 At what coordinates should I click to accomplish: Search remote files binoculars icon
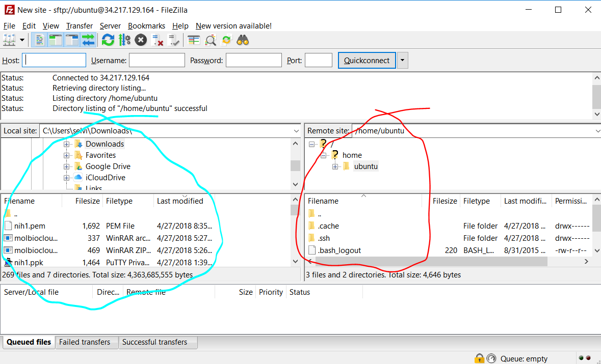click(243, 40)
